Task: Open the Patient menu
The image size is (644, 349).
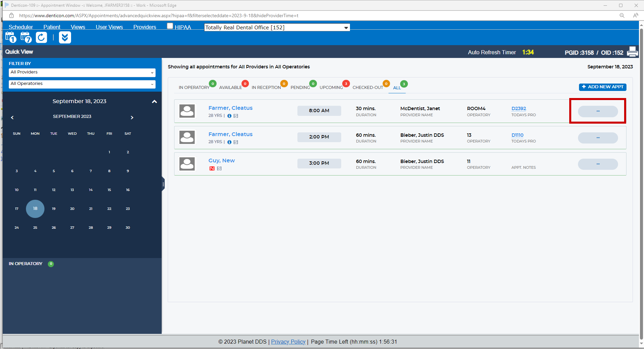Action: tap(52, 27)
